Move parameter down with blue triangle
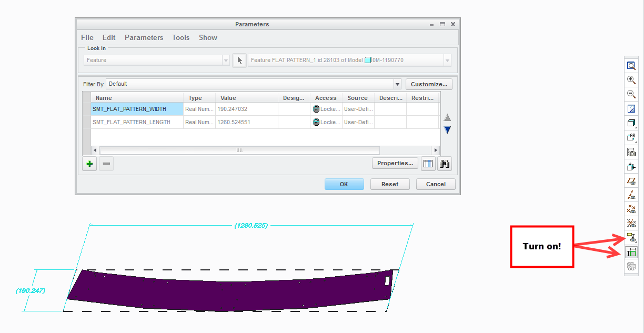This screenshot has width=644, height=333. pyautogui.click(x=447, y=130)
